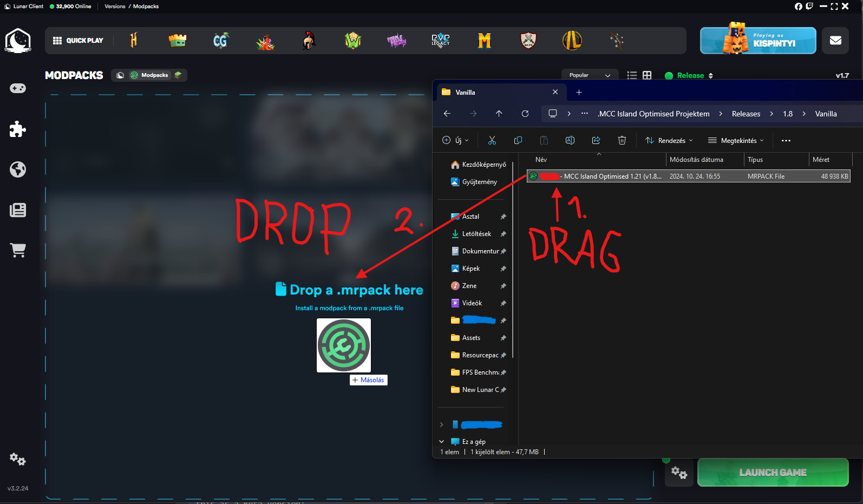This screenshot has height=504, width=863.
Task: Open the mail inbox envelope button
Action: [x=835, y=41]
